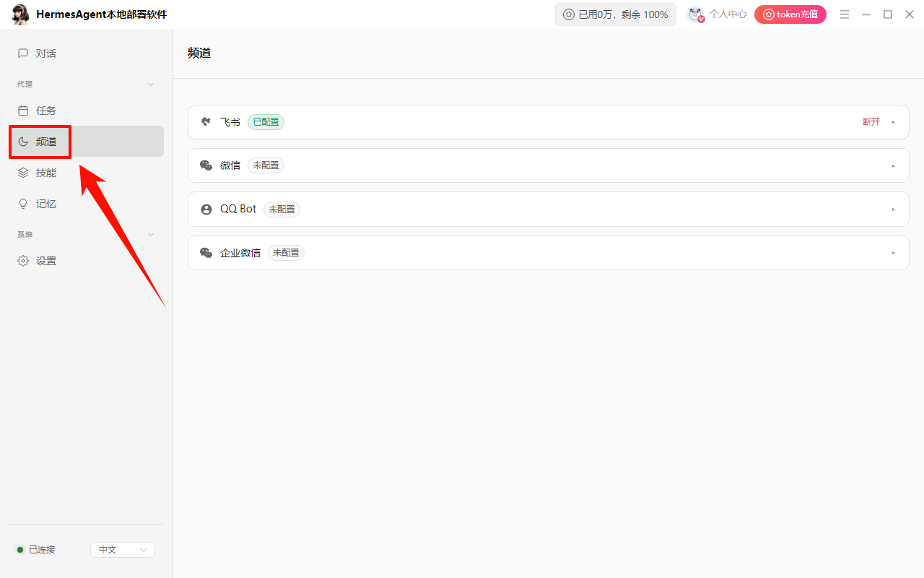Viewport: 924px width, 578px height.
Task: Open the 对话 chat page
Action: click(x=87, y=53)
